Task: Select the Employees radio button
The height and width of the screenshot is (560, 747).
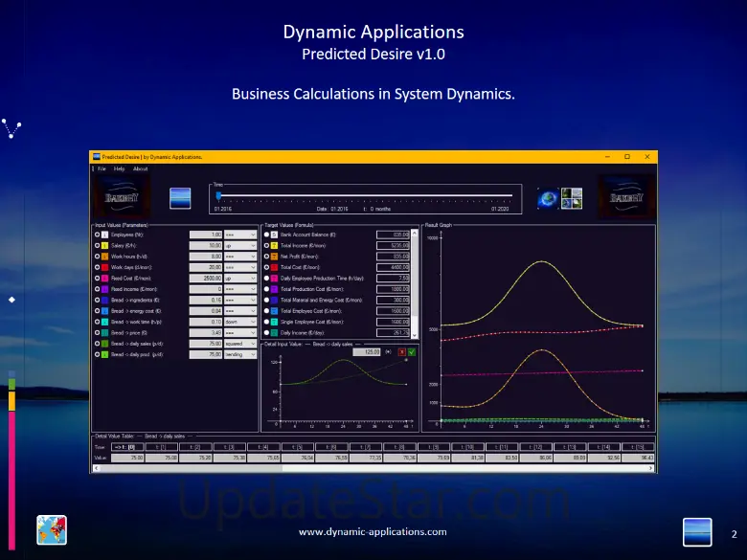Action: (97, 235)
